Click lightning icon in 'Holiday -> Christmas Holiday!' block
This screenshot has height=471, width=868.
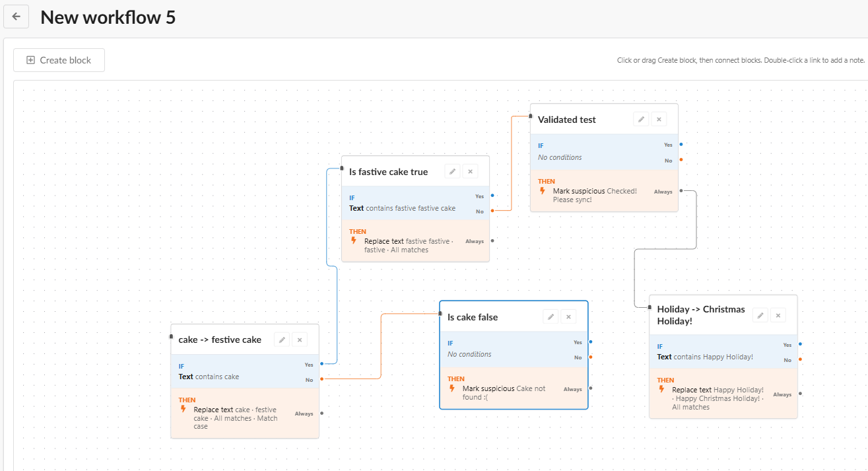(662, 390)
